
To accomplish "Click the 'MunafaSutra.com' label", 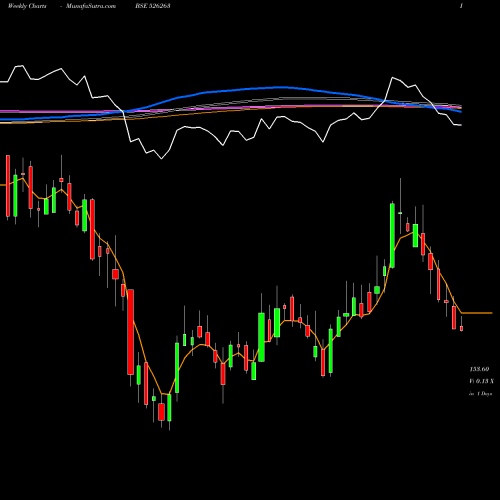I will click(x=91, y=6).
